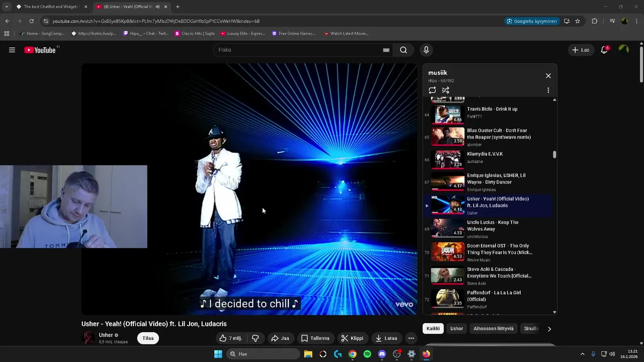The image size is (644, 362).
Task: Open Windows Start menu
Action: [x=218, y=354]
